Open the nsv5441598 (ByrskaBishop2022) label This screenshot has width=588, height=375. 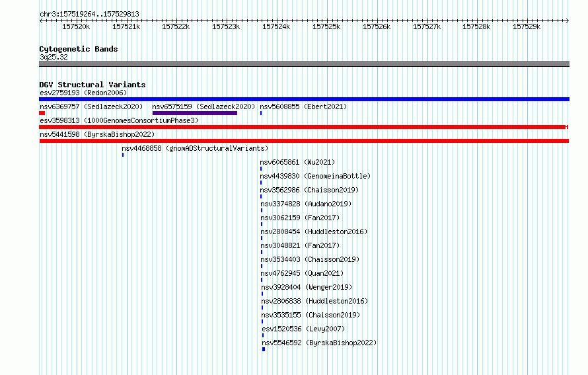(97, 134)
